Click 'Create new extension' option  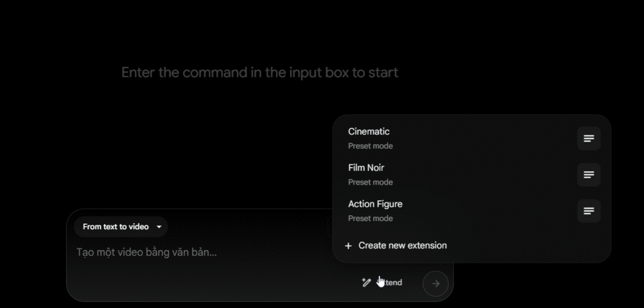point(402,246)
